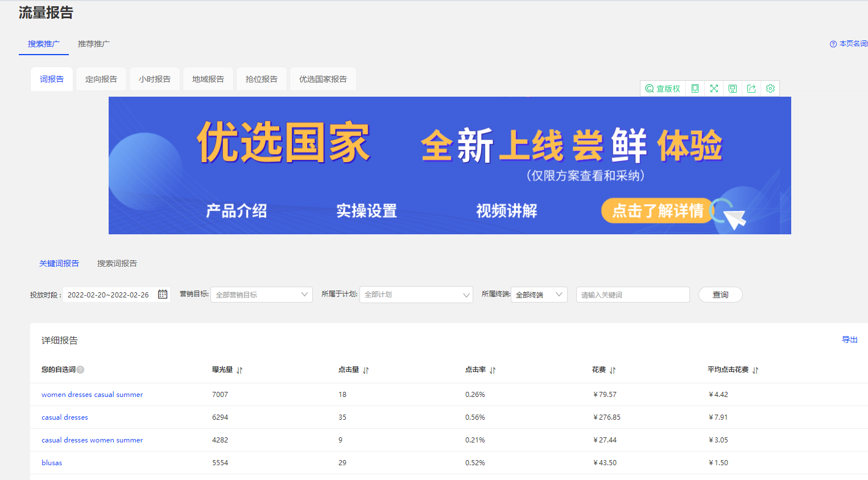Open the settings gear icon
The height and width of the screenshot is (480, 868).
coord(770,88)
